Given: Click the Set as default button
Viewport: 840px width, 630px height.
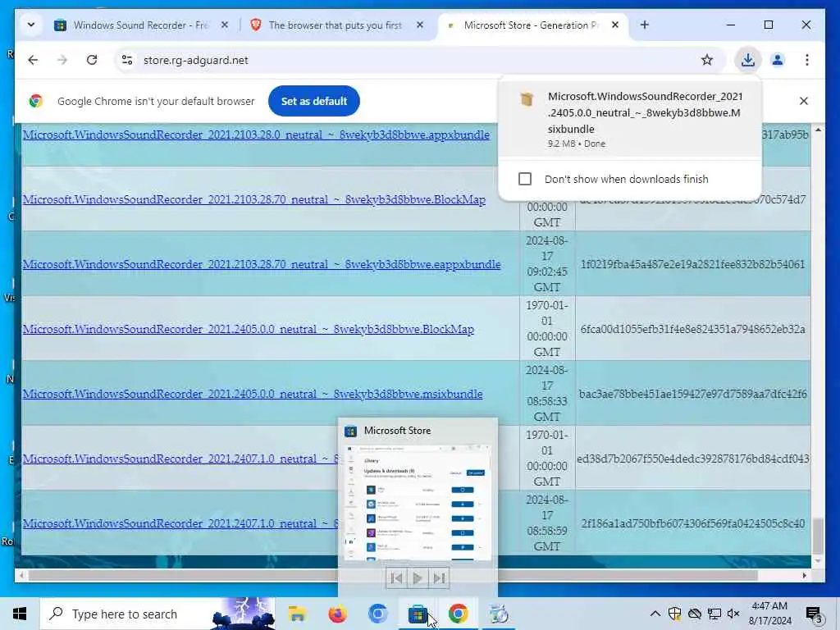Looking at the screenshot, I should pyautogui.click(x=314, y=101).
